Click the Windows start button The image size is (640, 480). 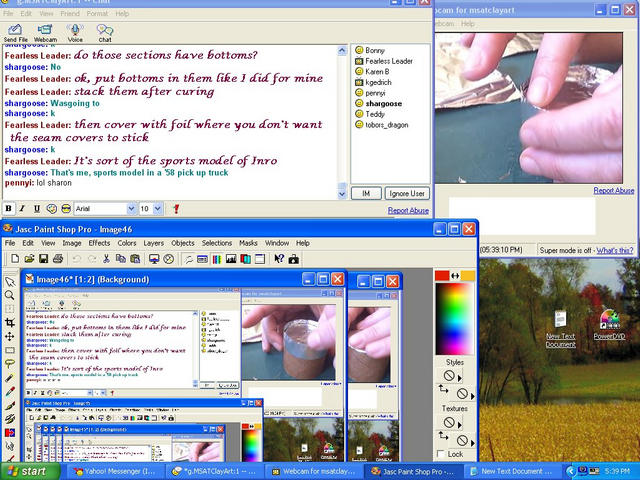tap(30, 471)
